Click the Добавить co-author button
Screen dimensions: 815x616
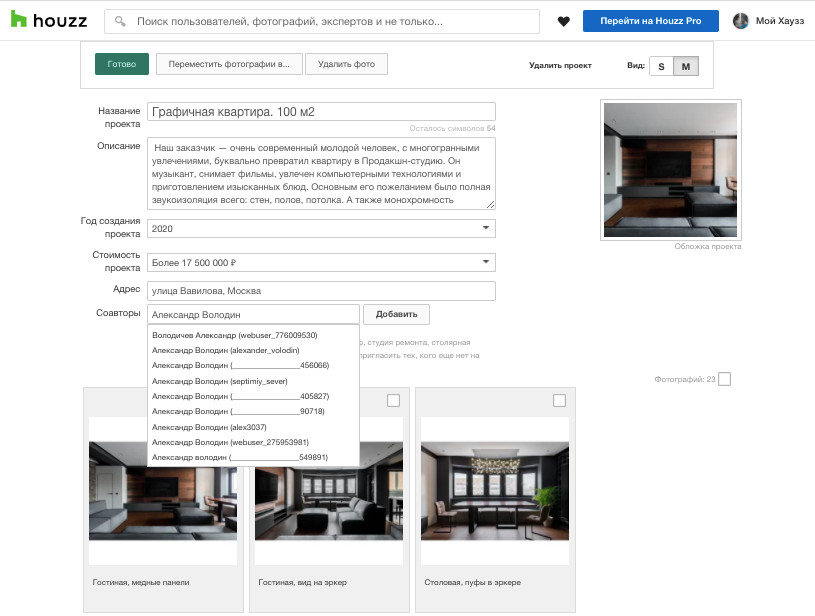coord(396,314)
